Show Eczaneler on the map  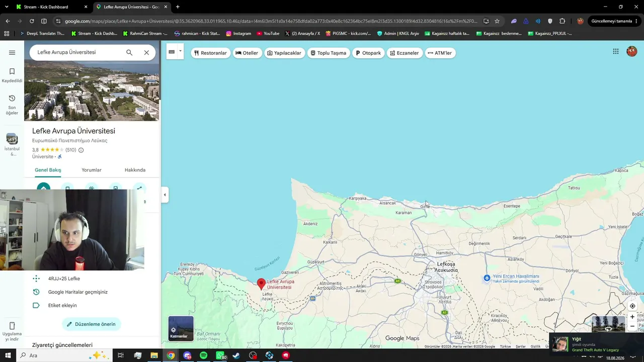[x=405, y=53]
